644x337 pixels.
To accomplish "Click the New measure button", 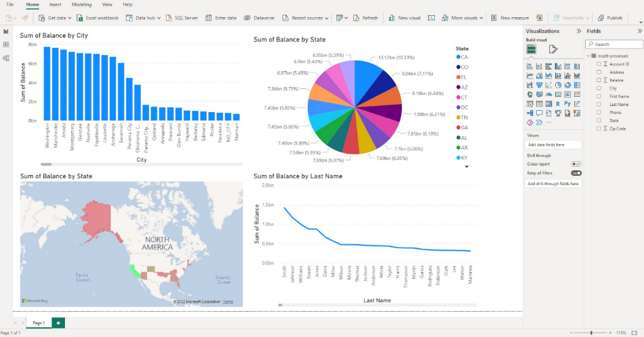I will point(510,18).
